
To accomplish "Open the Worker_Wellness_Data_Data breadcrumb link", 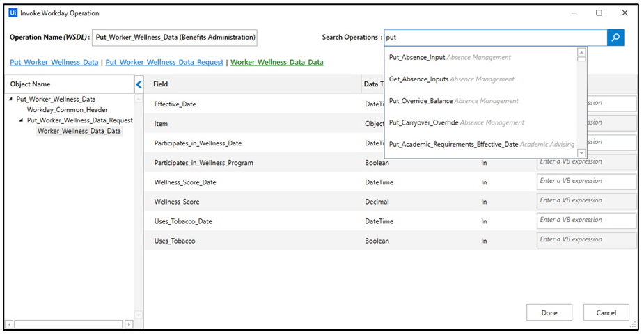I will point(277,62).
